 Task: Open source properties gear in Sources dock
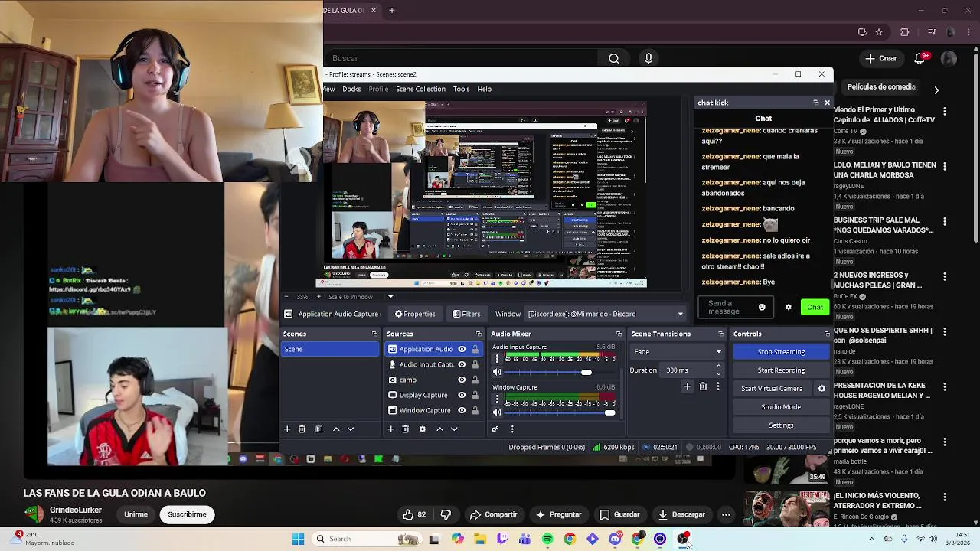422,429
